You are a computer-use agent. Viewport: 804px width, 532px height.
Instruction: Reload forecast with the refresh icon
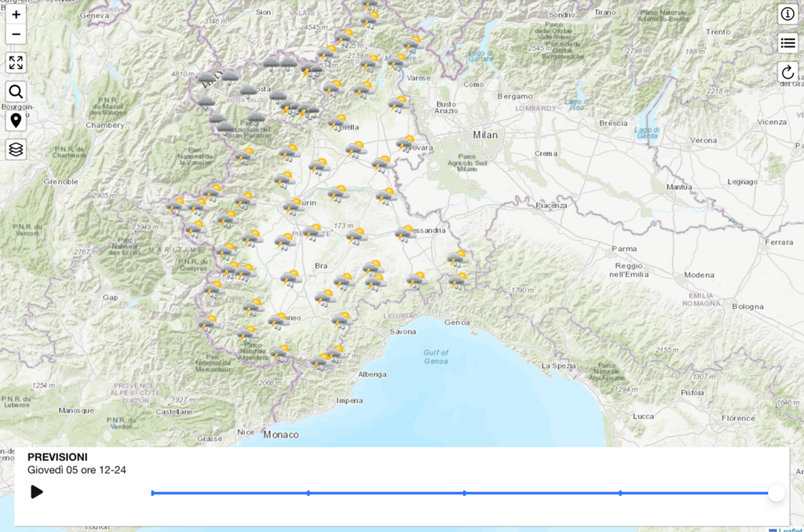[788, 72]
